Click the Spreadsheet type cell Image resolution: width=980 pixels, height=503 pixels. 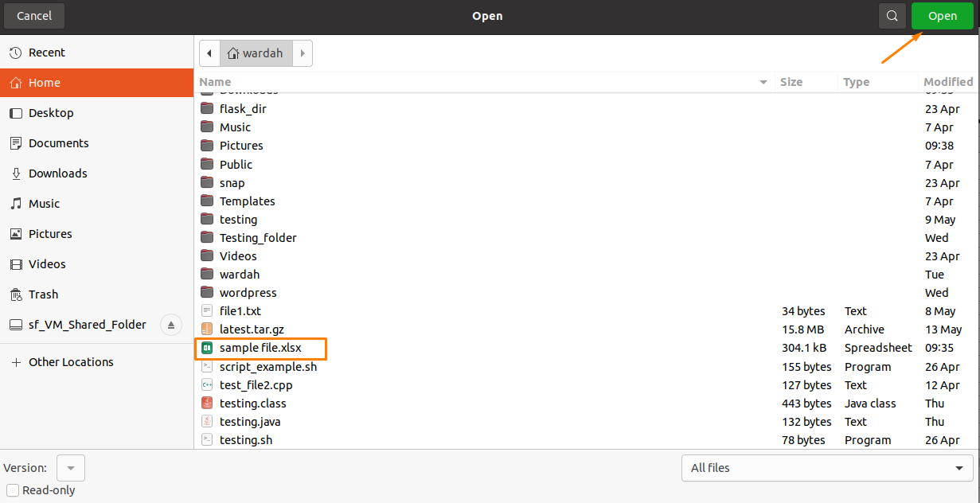click(878, 348)
